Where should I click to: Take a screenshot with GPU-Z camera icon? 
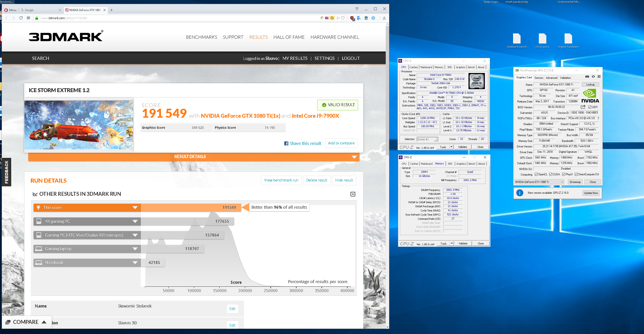click(x=587, y=77)
